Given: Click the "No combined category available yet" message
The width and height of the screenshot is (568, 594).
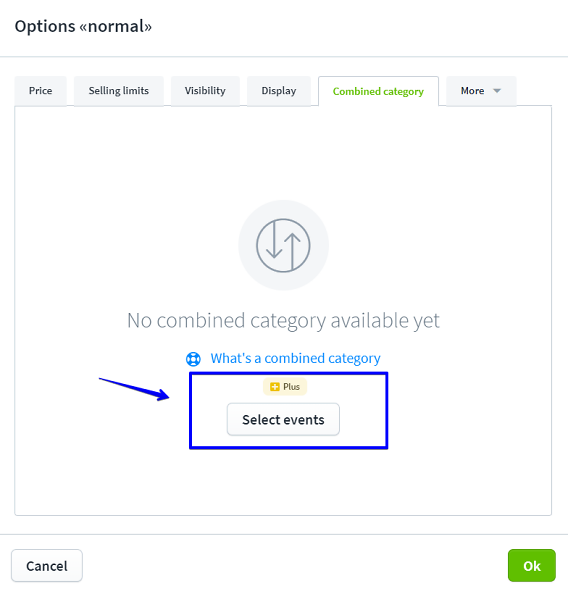Looking at the screenshot, I should click(283, 320).
